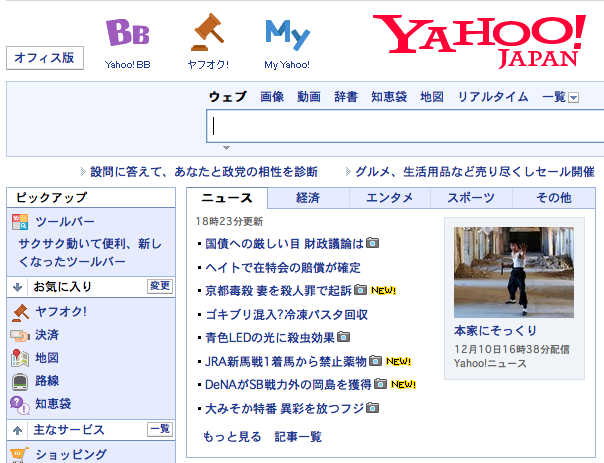Viewport: 604px width, 463px height.
Task: Collapse the お気に入り section with down arrow
Action: [17, 287]
